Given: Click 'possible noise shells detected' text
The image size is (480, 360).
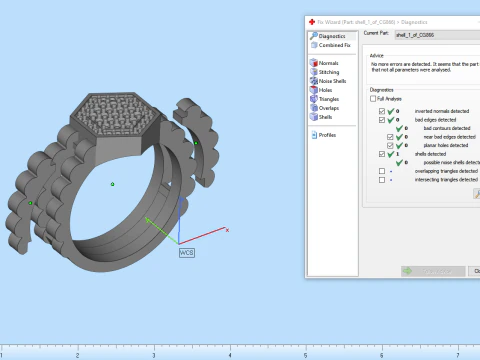Looking at the screenshot, I should (x=452, y=163).
